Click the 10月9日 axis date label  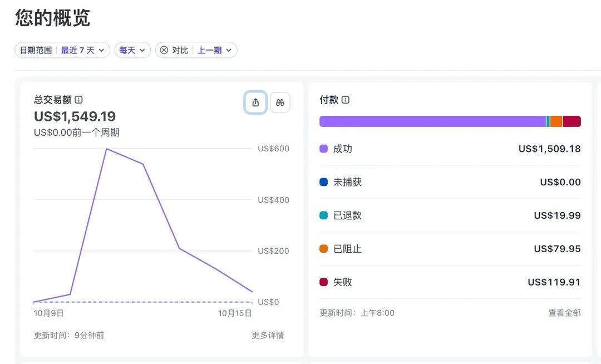(48, 313)
